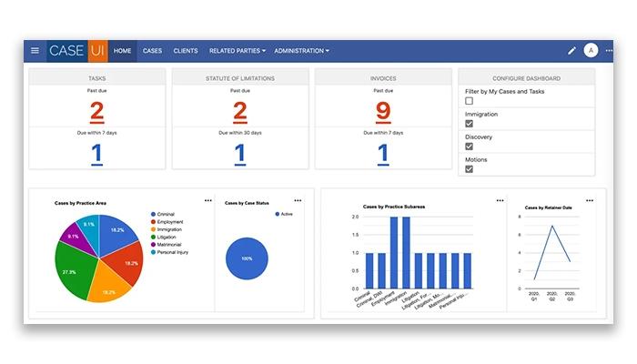Open past due Invoices count 9
Viewport: 637px width, 364px height.
tap(383, 112)
